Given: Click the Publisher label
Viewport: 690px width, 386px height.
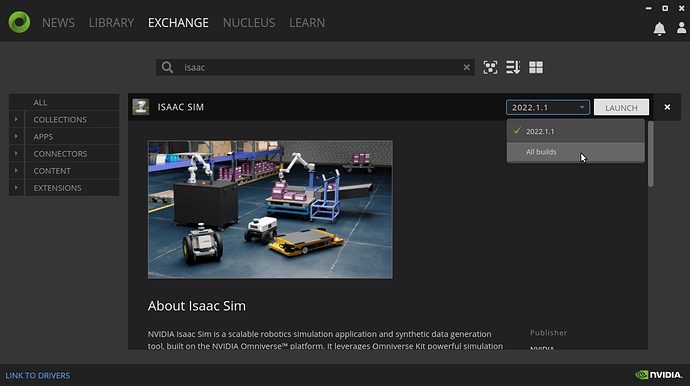Looking at the screenshot, I should 548,333.
